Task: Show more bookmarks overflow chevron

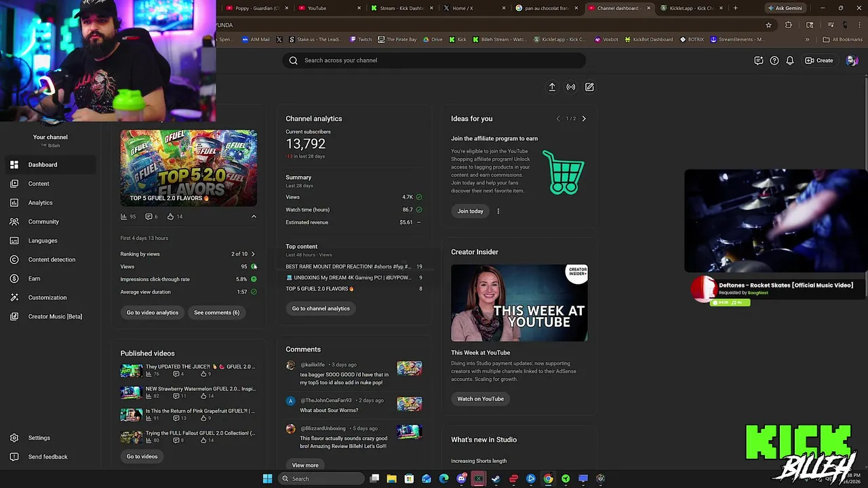Action: (807, 39)
